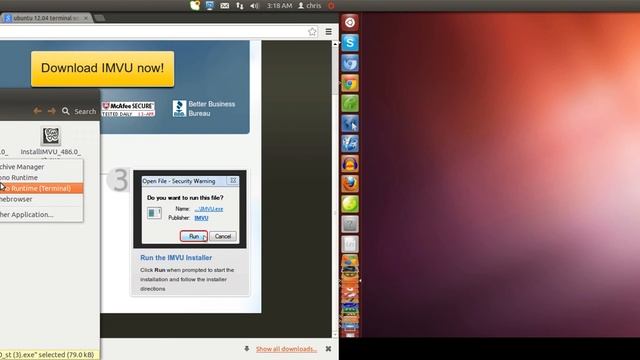Open the light grey document icon in dock
This screenshot has width=640, height=360.
[x=350, y=244]
